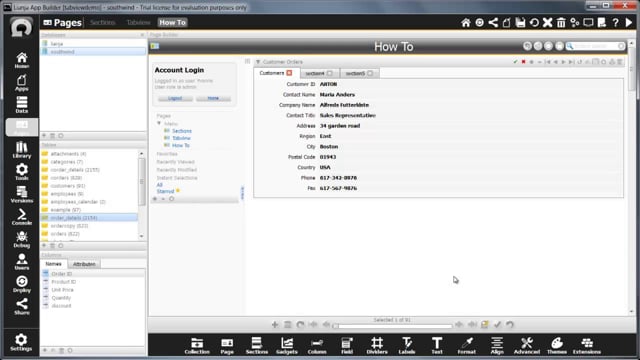Click the home icon in top toolbar
The image size is (640, 360).
pyautogui.click(x=466, y=23)
